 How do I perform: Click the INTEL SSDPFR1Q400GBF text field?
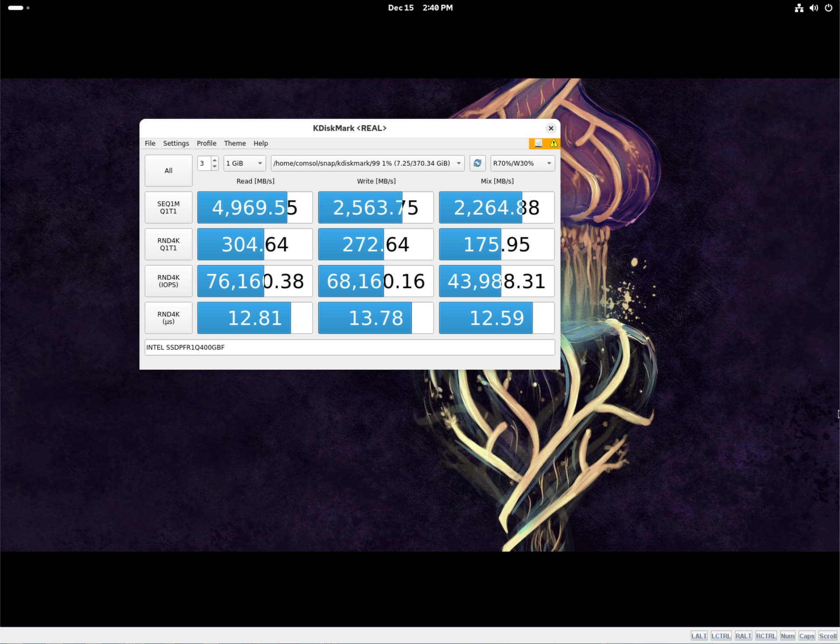pyautogui.click(x=349, y=347)
